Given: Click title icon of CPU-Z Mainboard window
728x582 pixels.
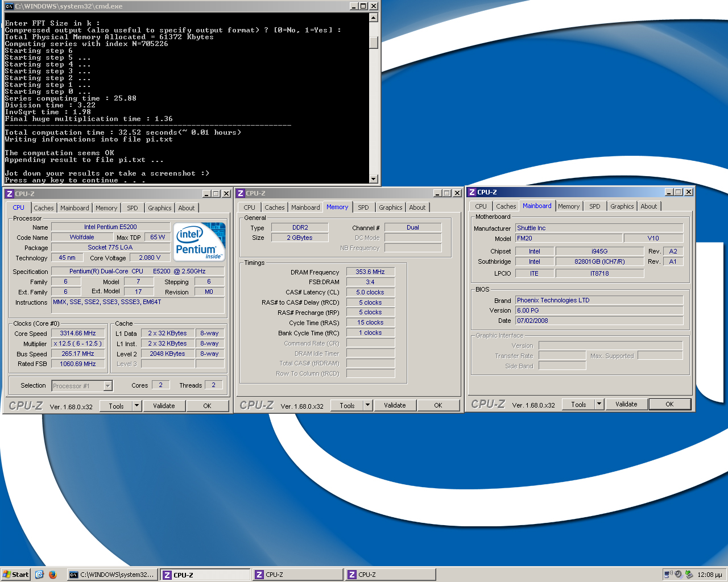Looking at the screenshot, I should pyautogui.click(x=472, y=192).
